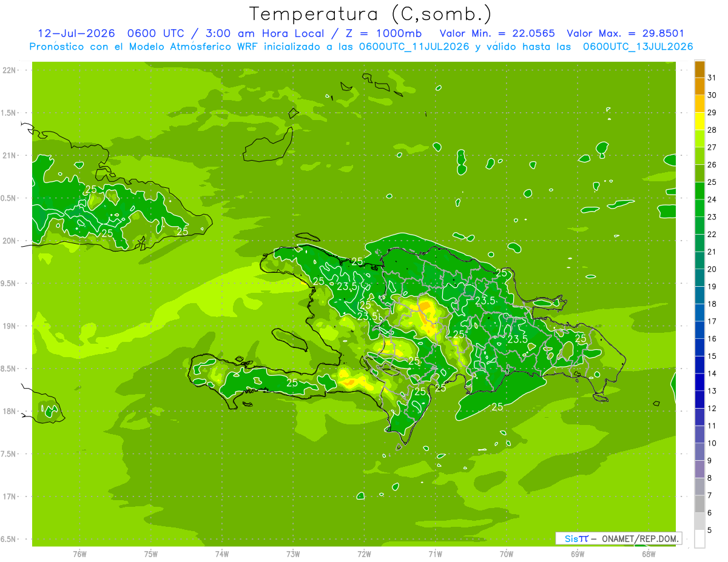Click the 18N latitude axis label
This screenshot has width=728, height=562.
point(9,412)
